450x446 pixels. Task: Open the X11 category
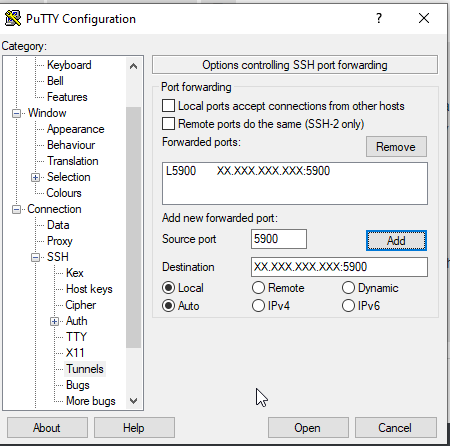75,353
